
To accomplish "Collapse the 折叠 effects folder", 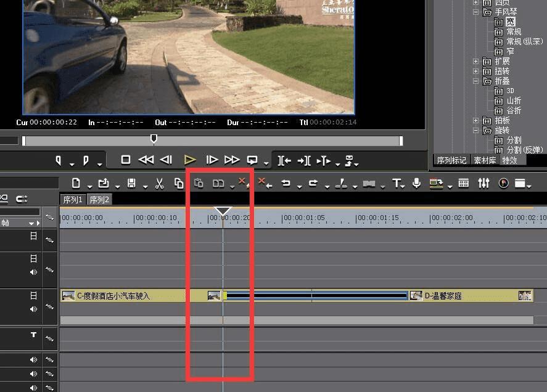I will pyautogui.click(x=475, y=81).
